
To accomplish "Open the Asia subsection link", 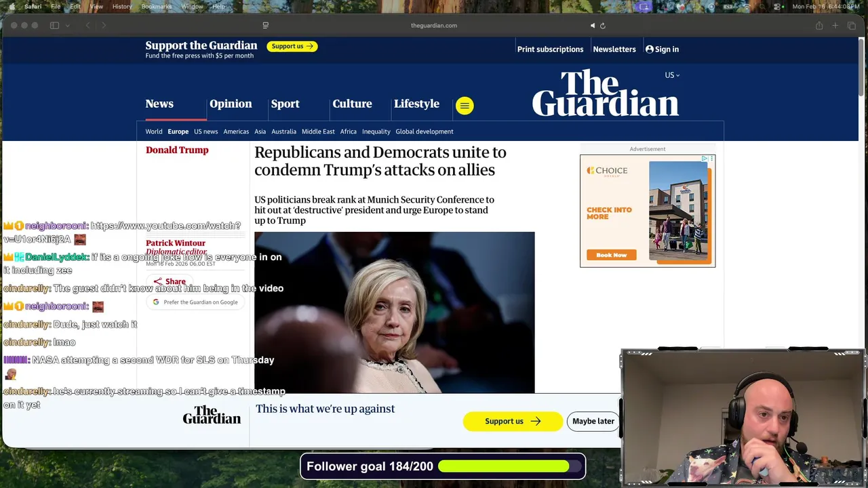I will 260,131.
